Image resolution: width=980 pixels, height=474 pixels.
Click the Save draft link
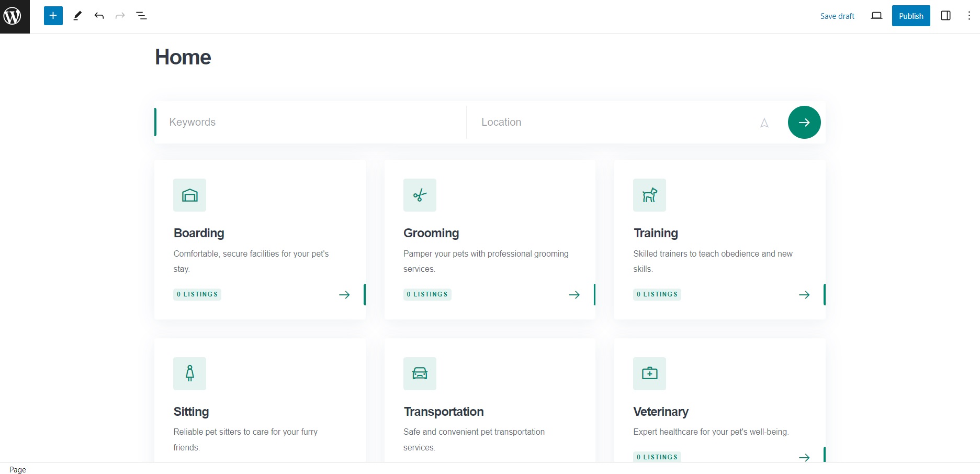(837, 16)
